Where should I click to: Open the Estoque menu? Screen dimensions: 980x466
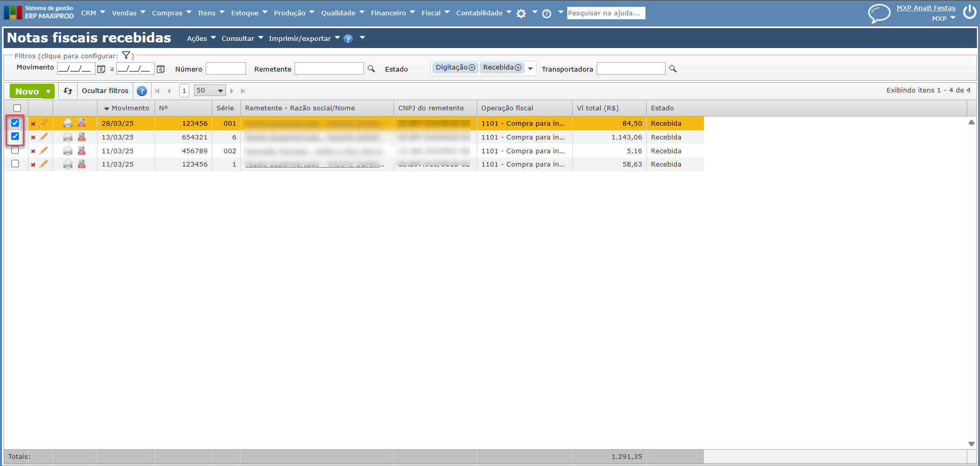[x=249, y=13]
